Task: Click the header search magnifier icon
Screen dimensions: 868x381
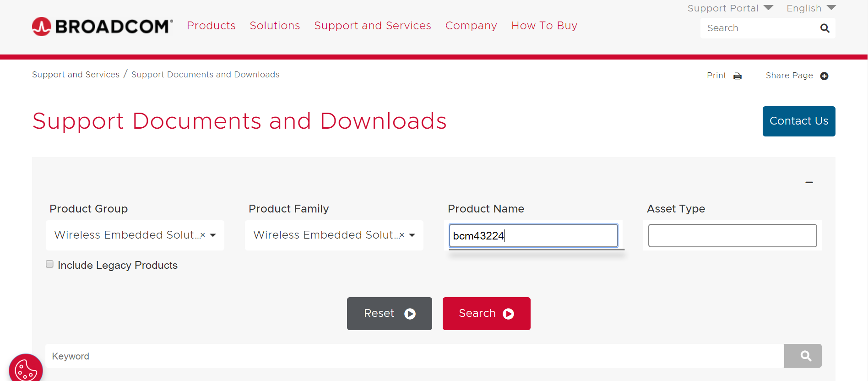Action: [x=825, y=28]
